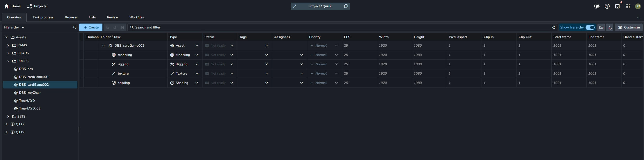Viewport: 644px width, 160px height.
Task: Open the Projects menu
Action: (37, 6)
